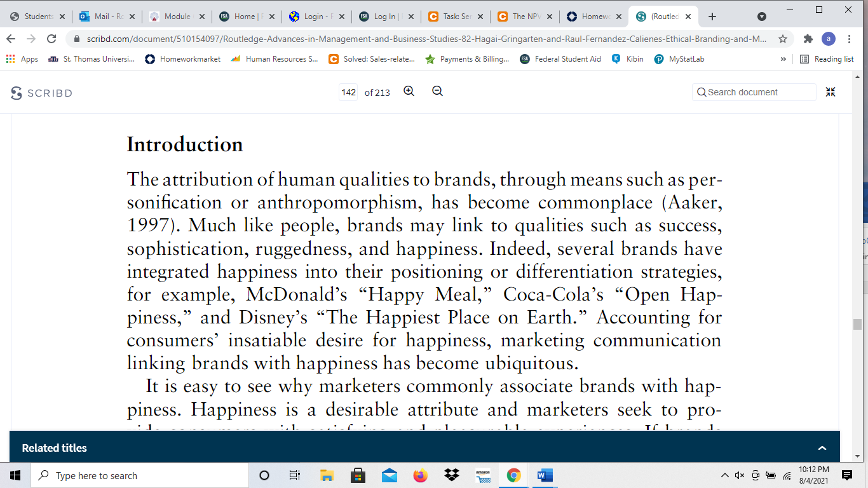The image size is (868, 488).
Task: Close the "The NPV" tab
Action: tap(549, 17)
